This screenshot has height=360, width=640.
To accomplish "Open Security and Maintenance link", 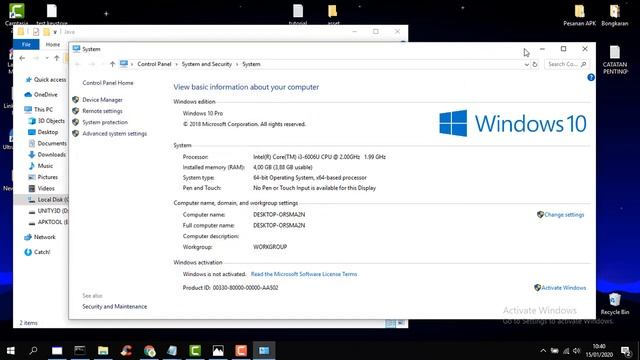I will tap(114, 307).
